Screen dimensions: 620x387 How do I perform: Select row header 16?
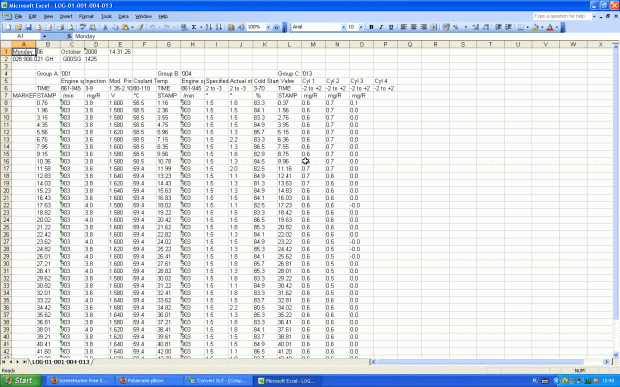(6, 161)
